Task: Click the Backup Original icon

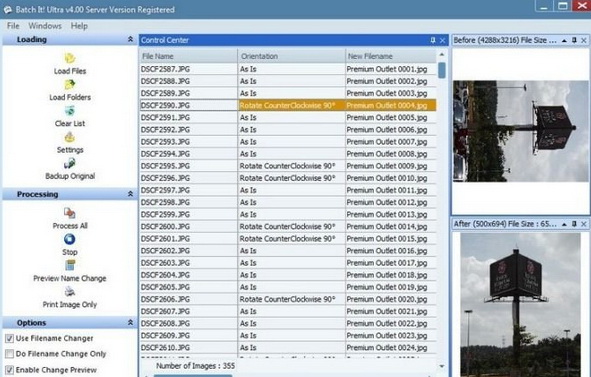Action: tap(70, 163)
